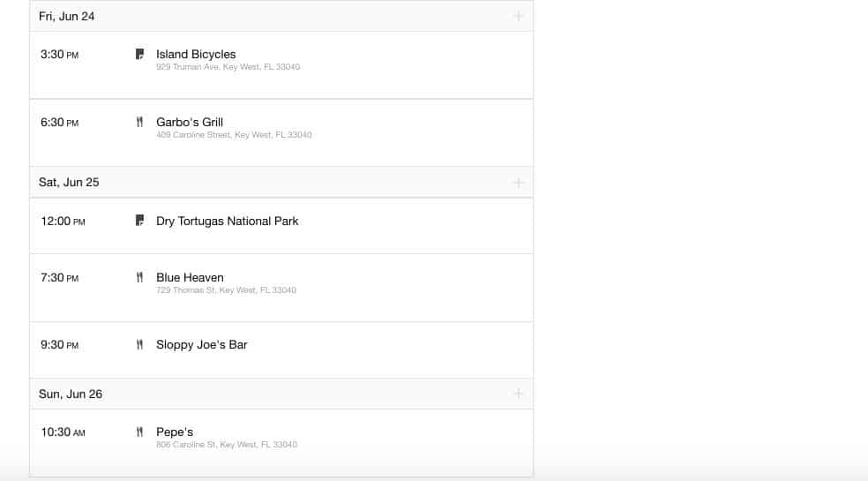868x481 pixels.
Task: Click the 409 Caroline Street address
Action: [234, 135]
